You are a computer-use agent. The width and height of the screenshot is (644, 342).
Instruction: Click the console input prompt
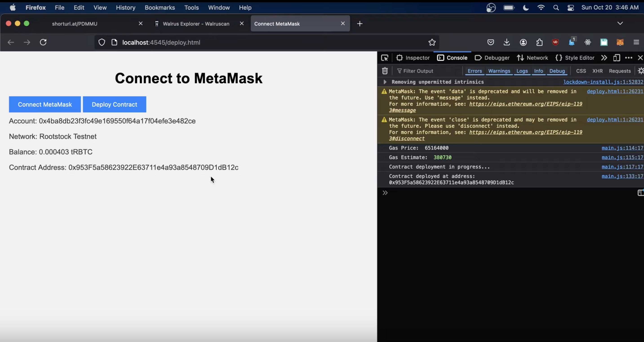[x=510, y=193]
